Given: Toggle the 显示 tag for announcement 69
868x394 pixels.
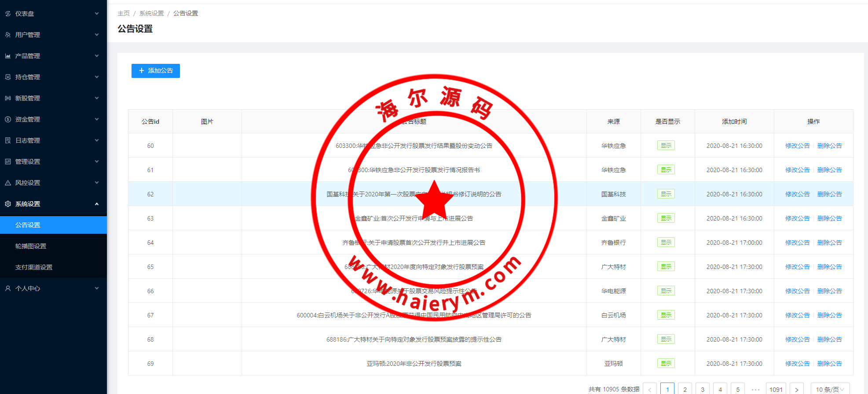Looking at the screenshot, I should (x=666, y=364).
